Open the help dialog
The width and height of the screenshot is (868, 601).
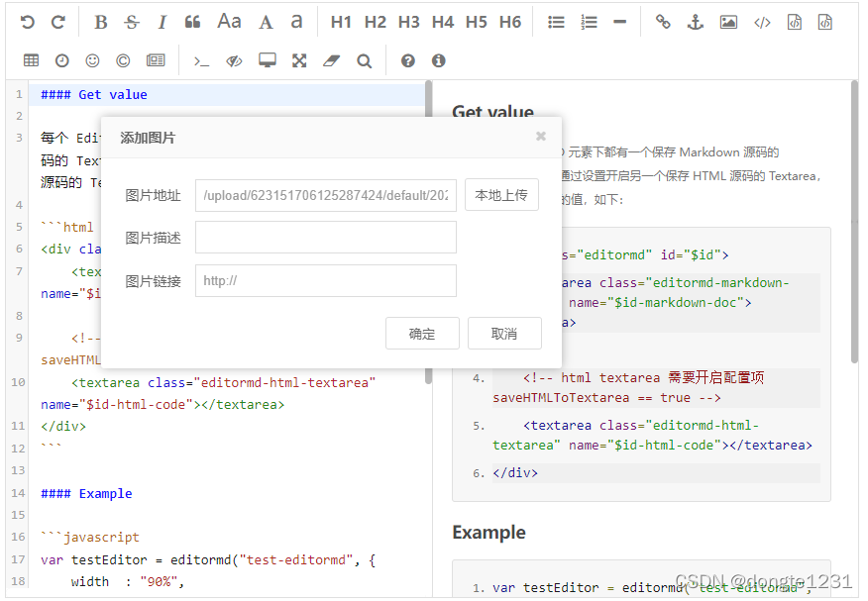(x=408, y=60)
